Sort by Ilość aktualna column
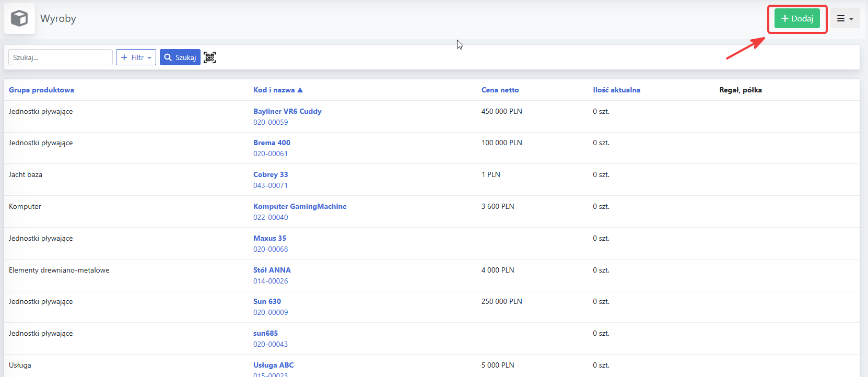 click(x=616, y=90)
